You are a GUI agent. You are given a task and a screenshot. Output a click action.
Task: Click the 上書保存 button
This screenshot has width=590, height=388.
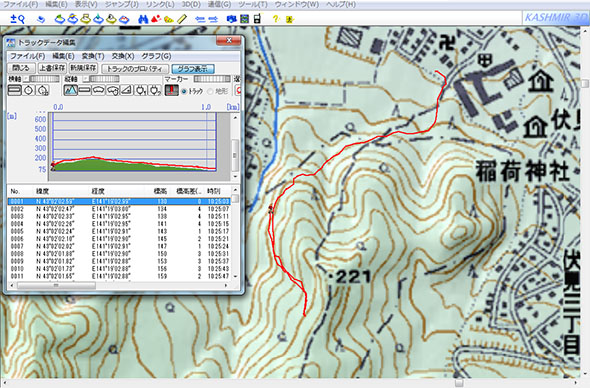[x=52, y=68]
